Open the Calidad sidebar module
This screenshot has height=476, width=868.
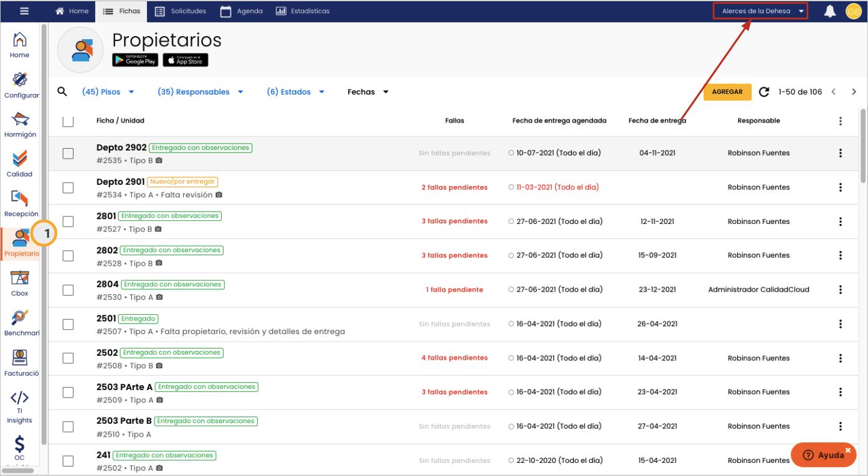point(20,164)
